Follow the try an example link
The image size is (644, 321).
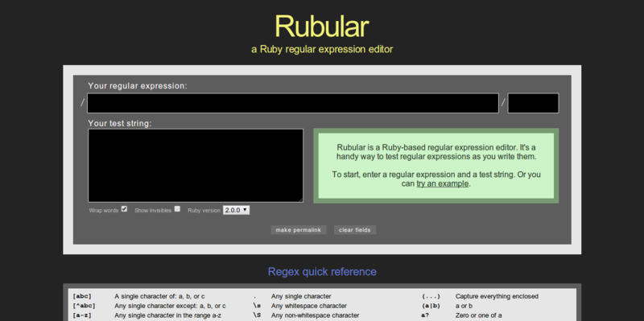[x=442, y=183]
